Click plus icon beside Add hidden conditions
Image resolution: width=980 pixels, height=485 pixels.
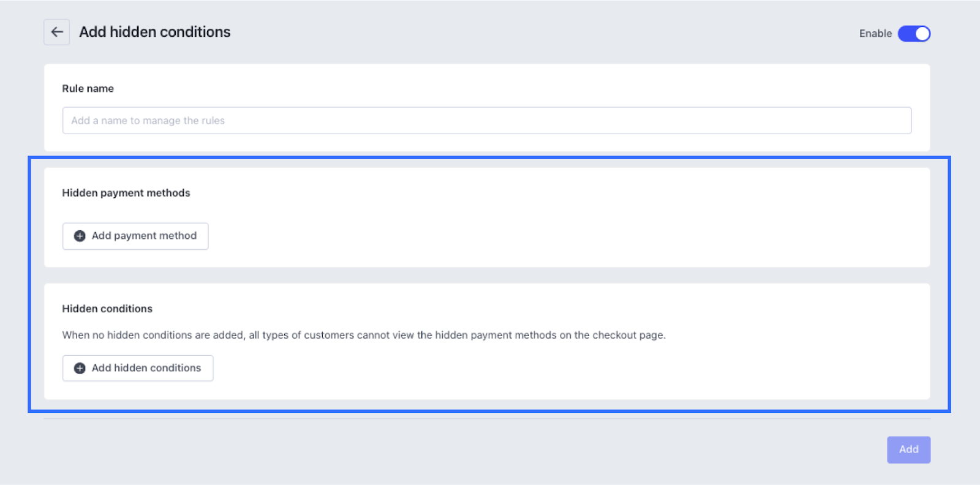pos(80,368)
